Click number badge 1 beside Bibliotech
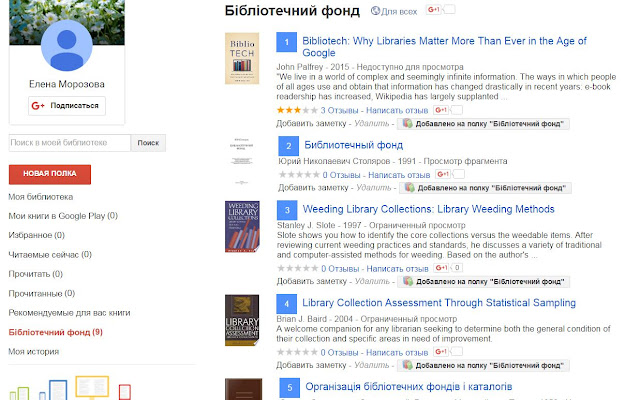Viewport: 640px width, 400px height. pyautogui.click(x=287, y=42)
